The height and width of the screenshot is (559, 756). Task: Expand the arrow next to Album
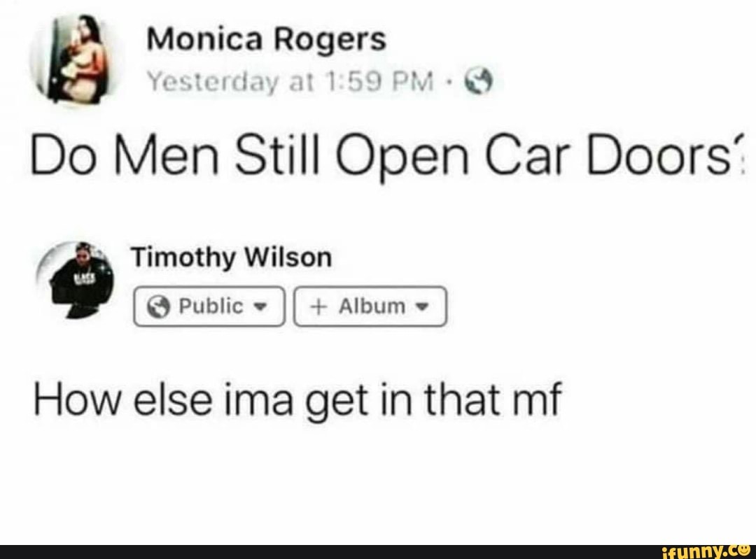tap(422, 306)
